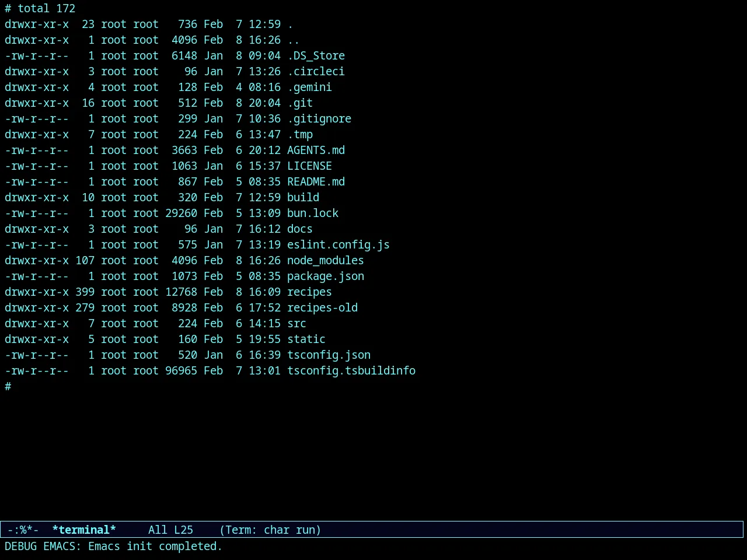Click the .git directory entry
This screenshot has height=560, width=747.
point(300,103)
